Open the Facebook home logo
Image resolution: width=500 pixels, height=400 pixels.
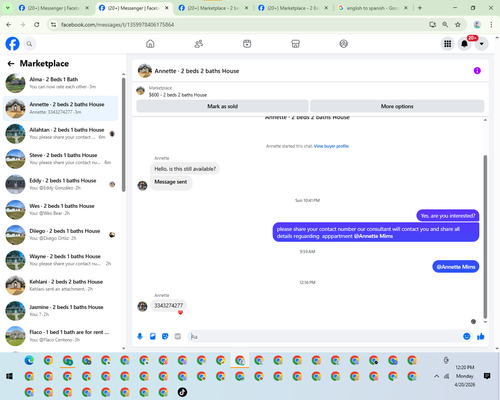coord(12,44)
